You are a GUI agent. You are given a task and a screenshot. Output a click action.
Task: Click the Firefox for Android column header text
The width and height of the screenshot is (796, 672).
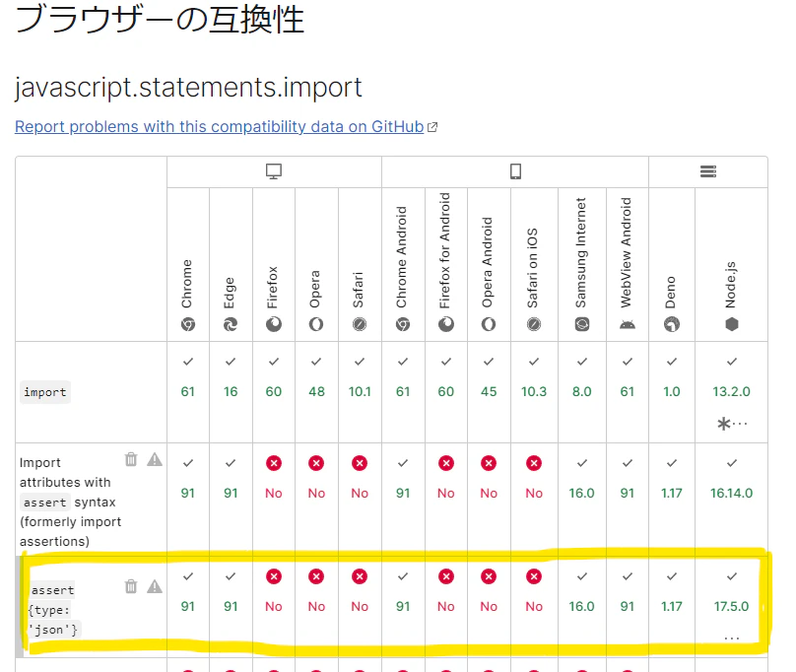[x=445, y=250]
